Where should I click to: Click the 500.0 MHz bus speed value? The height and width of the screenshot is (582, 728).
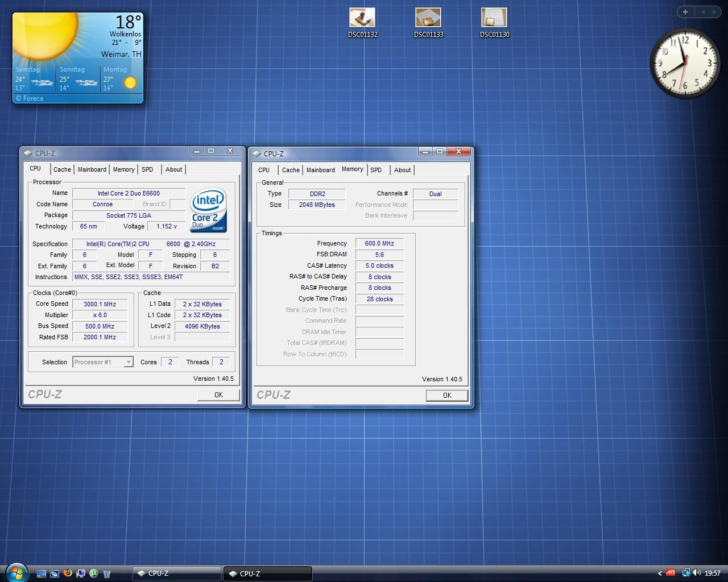coord(100,326)
